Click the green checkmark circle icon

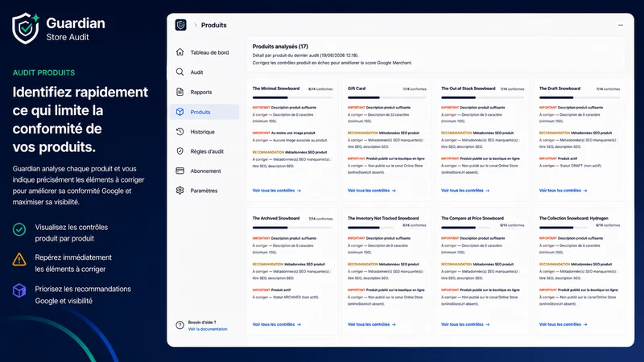(19, 229)
